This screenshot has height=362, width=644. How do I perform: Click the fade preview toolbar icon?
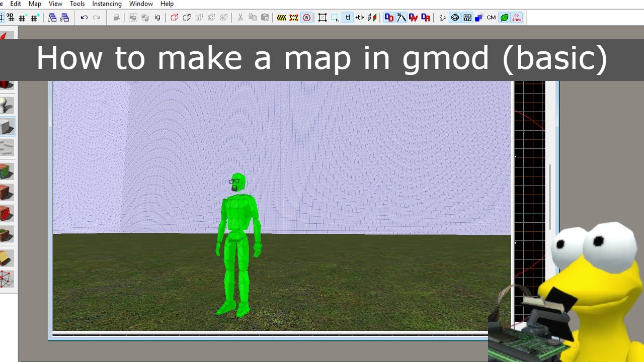click(x=467, y=18)
